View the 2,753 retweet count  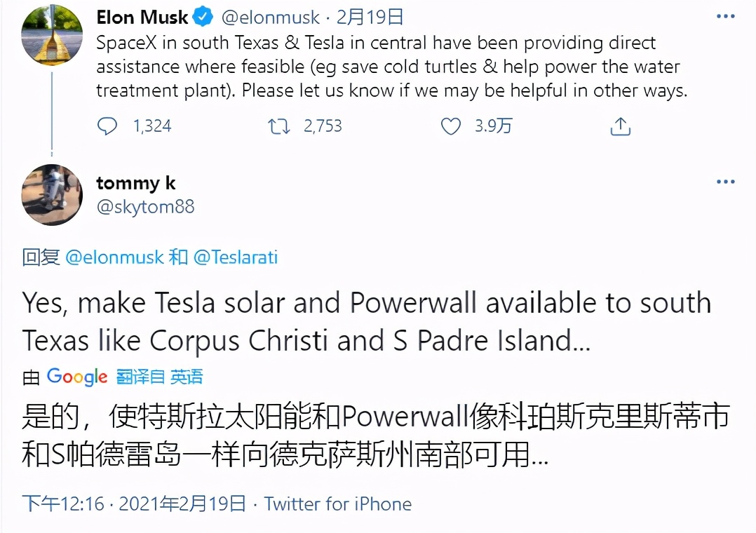(322, 126)
